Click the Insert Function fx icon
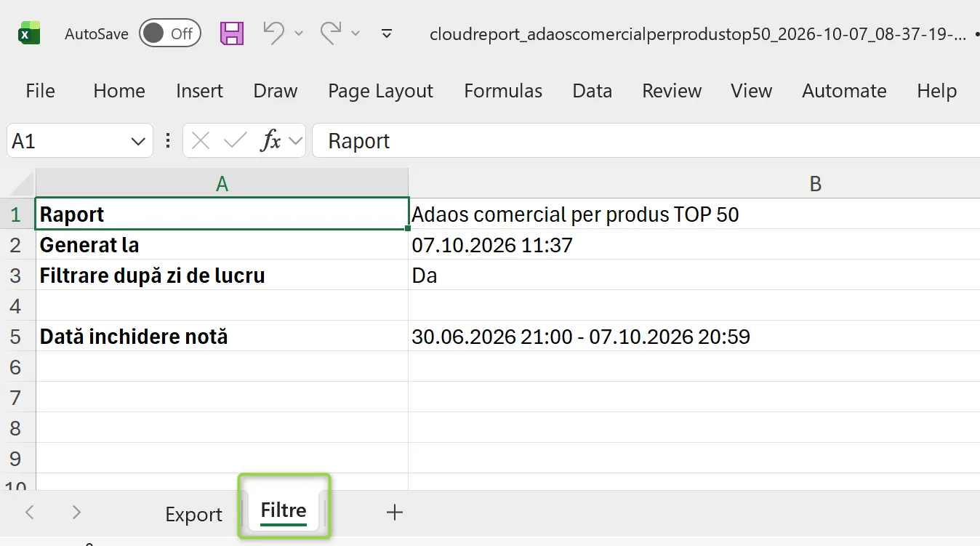The width and height of the screenshot is (980, 546). (x=270, y=141)
